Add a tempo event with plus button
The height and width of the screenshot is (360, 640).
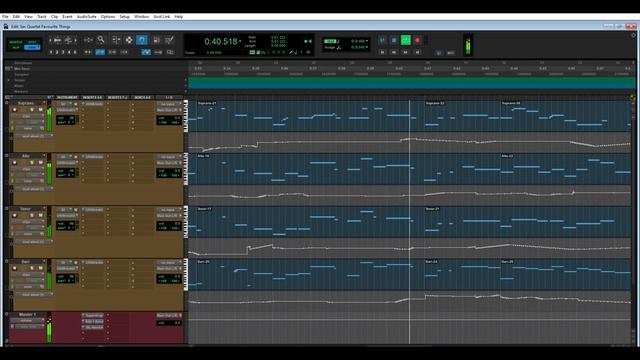click(186, 80)
